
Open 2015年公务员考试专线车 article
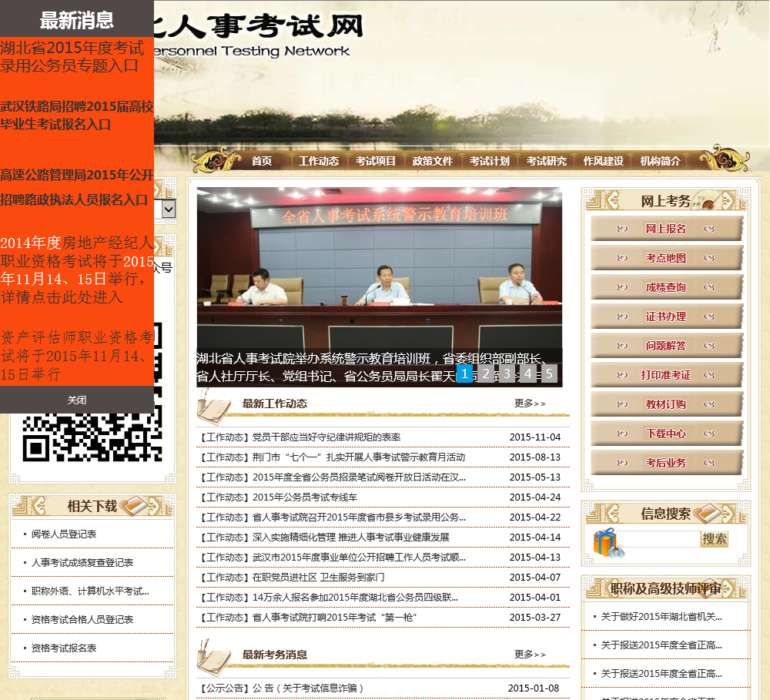click(305, 497)
